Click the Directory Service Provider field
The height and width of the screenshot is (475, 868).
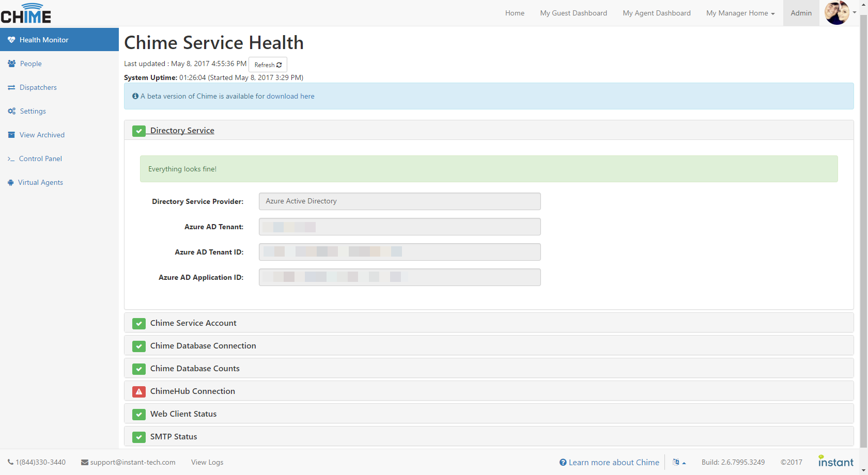(399, 201)
